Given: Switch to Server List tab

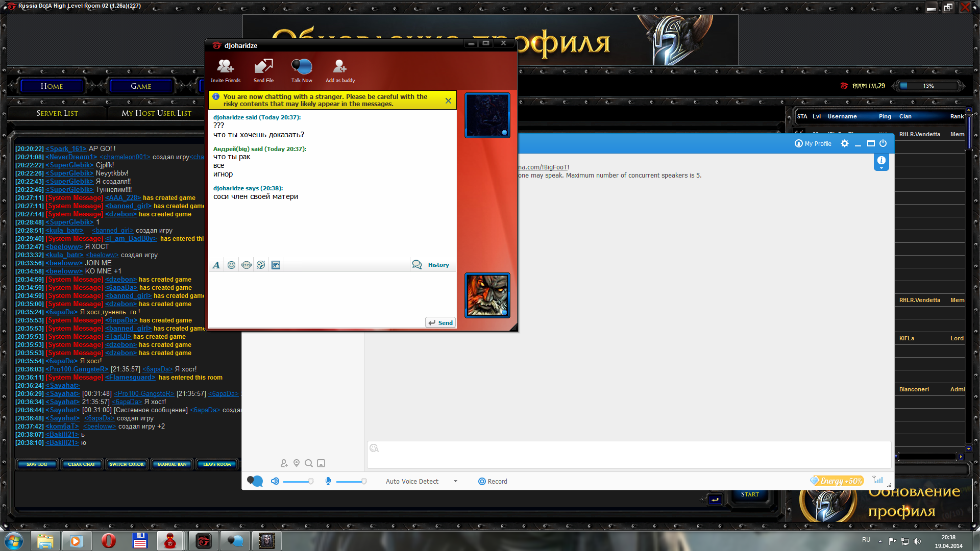Looking at the screenshot, I should pos(57,113).
